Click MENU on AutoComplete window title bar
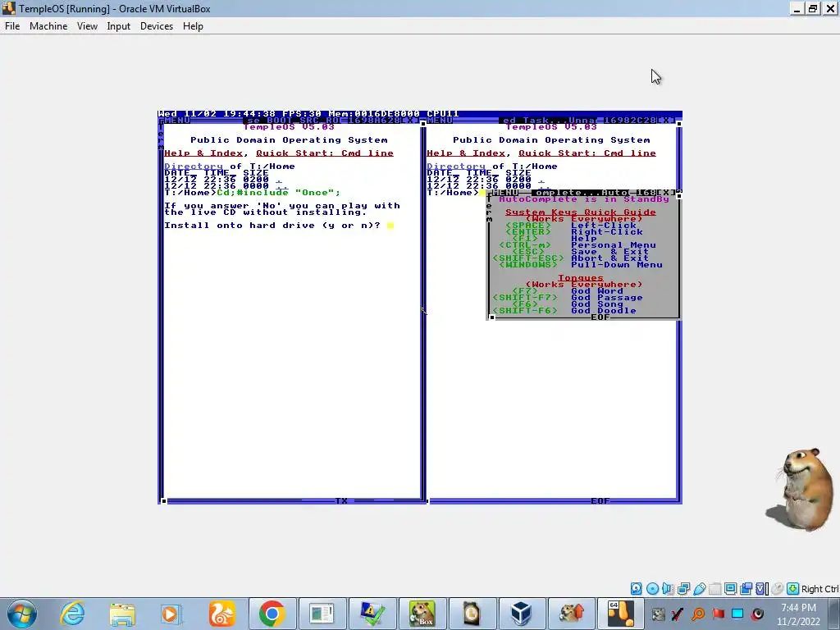Screen dimensions: 840x630 click(505, 192)
